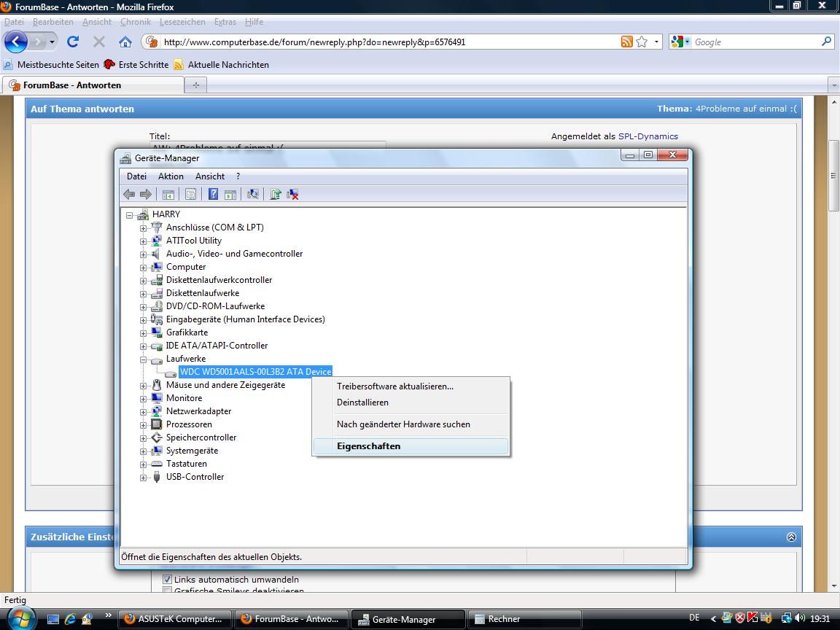
Task: Open Firefox Lesezeichen menu
Action: (x=182, y=22)
